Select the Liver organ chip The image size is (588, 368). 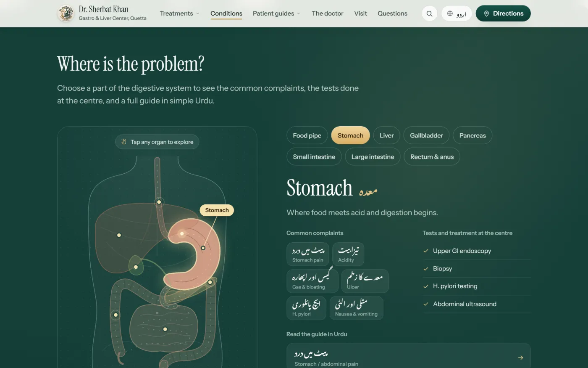point(386,135)
